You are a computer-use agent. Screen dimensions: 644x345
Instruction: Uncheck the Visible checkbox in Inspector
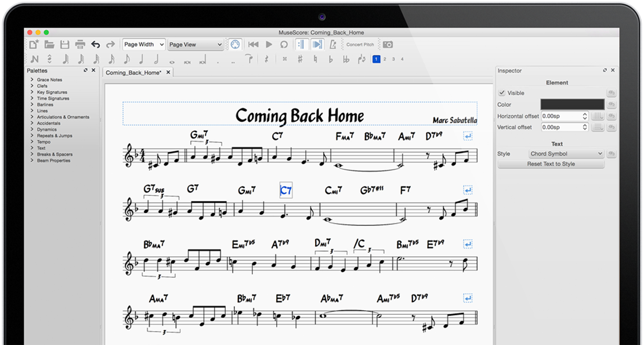tap(502, 93)
